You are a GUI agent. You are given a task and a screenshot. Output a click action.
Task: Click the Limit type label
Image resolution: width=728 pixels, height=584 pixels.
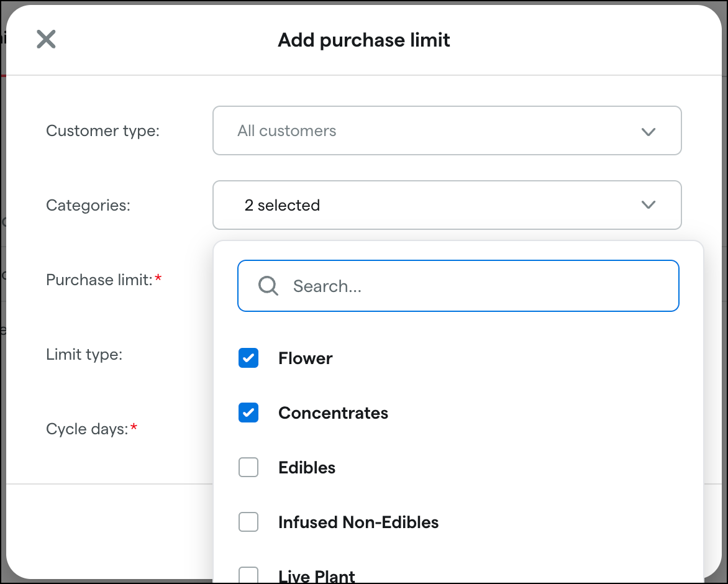[84, 355]
